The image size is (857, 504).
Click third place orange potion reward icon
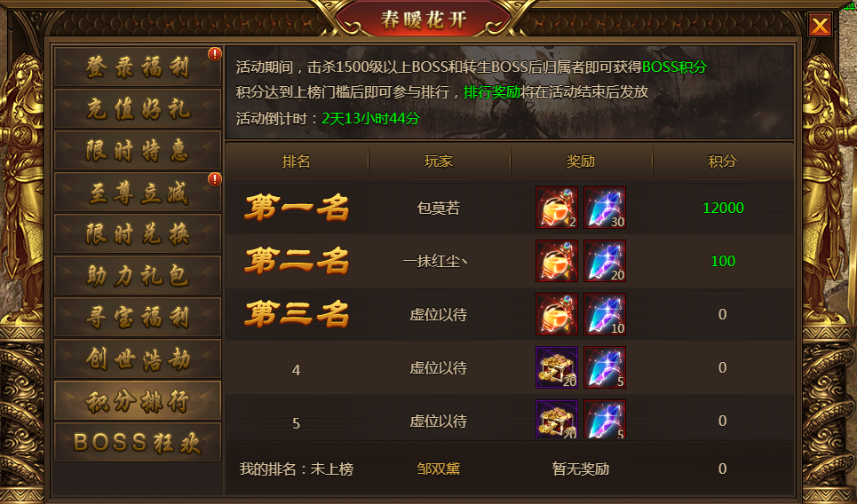click(x=557, y=314)
